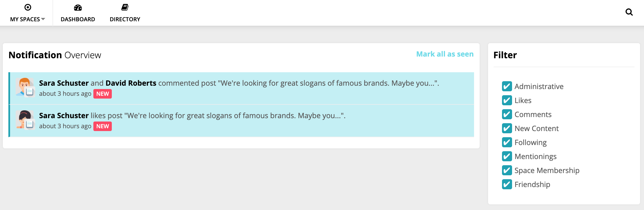Open the search magnifier icon

coord(629,12)
